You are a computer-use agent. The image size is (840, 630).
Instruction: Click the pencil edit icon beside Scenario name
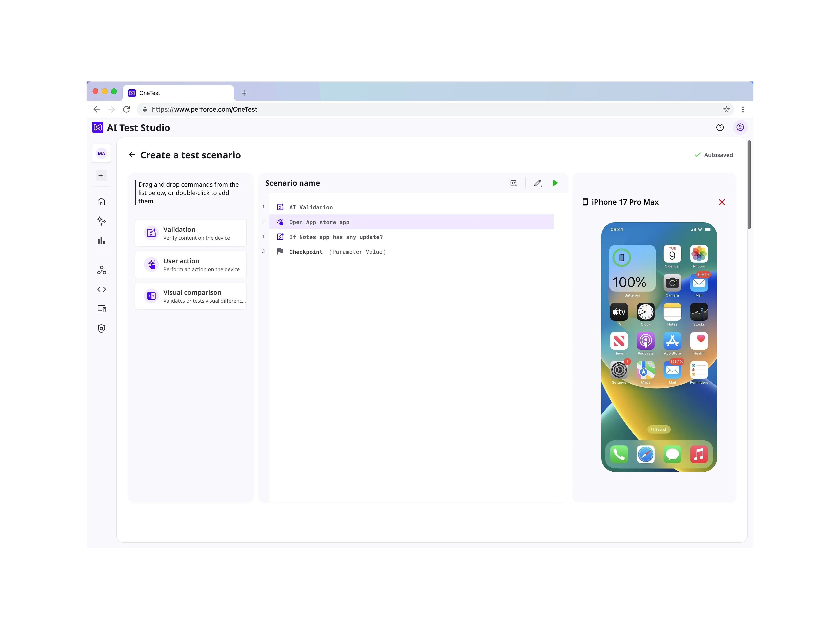point(538,183)
